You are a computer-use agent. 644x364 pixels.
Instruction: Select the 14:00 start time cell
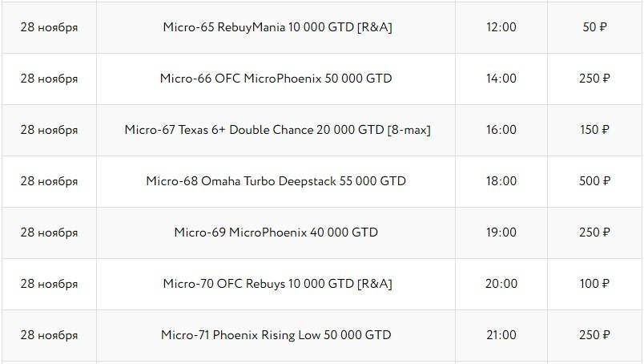[501, 79]
